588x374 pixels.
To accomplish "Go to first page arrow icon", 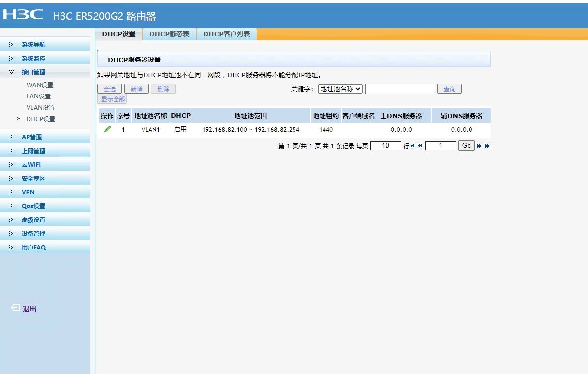I will click(x=412, y=146).
